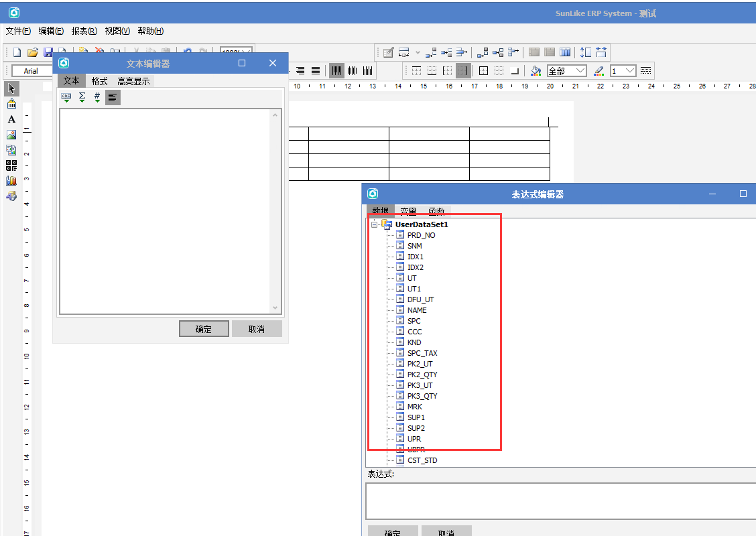Apply all frame lines
The height and width of the screenshot is (536, 756).
point(484,71)
